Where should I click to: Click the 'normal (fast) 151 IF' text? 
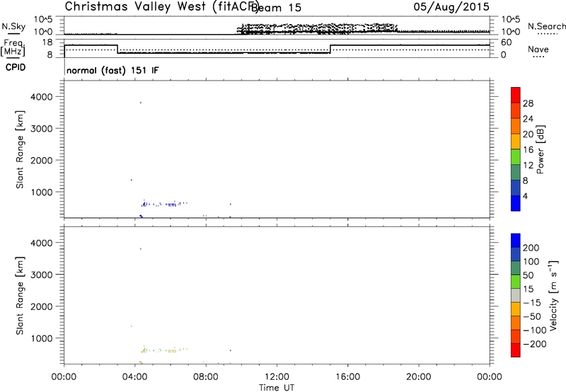[112, 70]
